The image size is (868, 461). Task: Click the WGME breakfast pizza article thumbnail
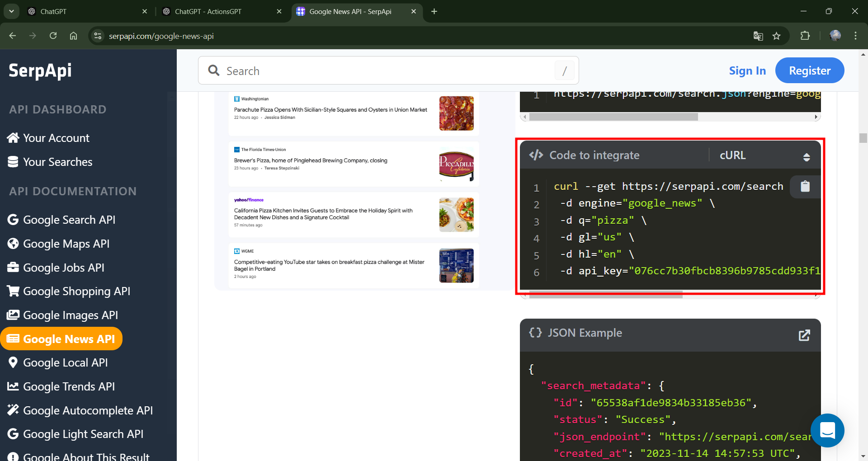click(x=456, y=265)
